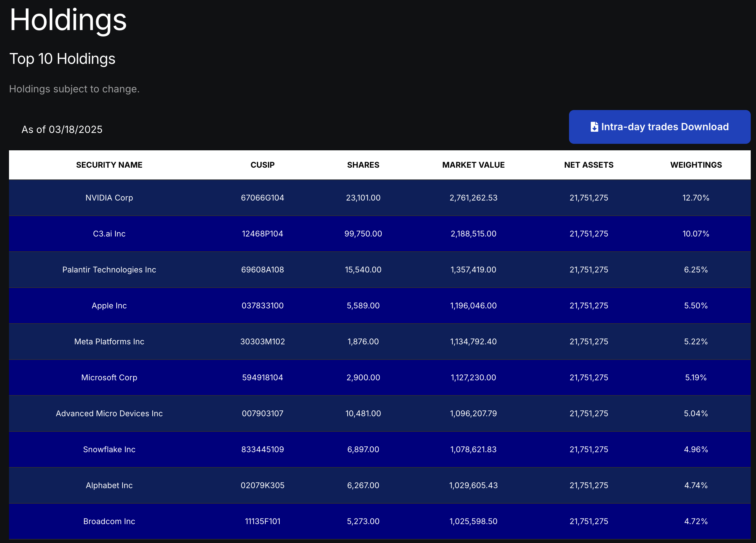
Task: Click Alphabet weighting 4.74%
Action: [x=696, y=486]
